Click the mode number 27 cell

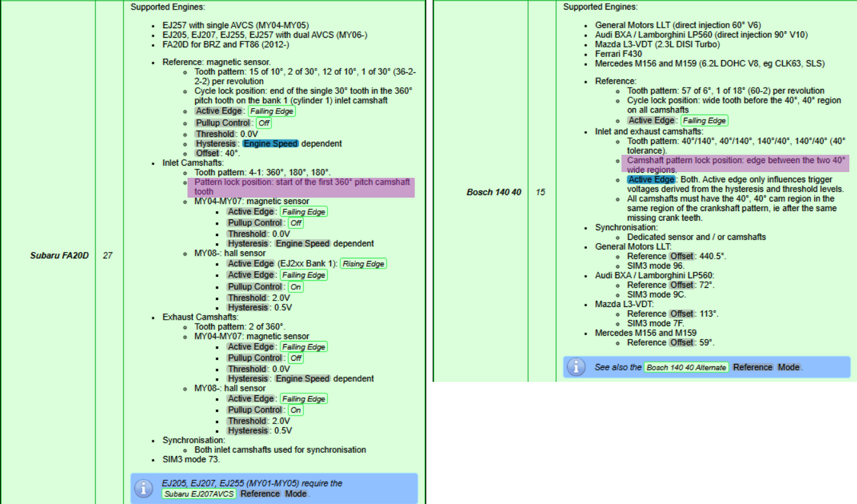(108, 256)
